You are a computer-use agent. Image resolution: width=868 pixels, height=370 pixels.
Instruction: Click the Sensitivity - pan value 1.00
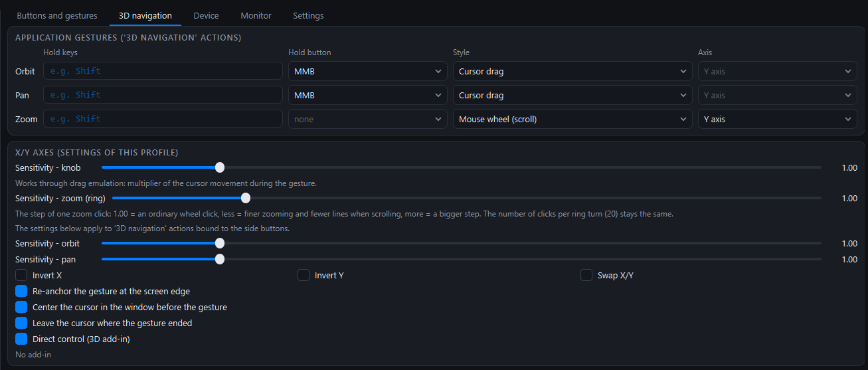tap(849, 259)
